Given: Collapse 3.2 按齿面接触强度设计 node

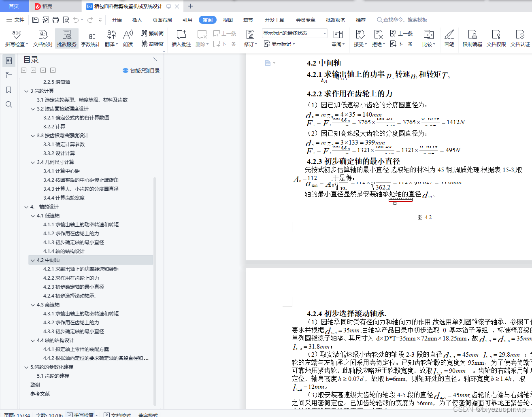Looking at the screenshot, I should pyautogui.click(x=33, y=109).
